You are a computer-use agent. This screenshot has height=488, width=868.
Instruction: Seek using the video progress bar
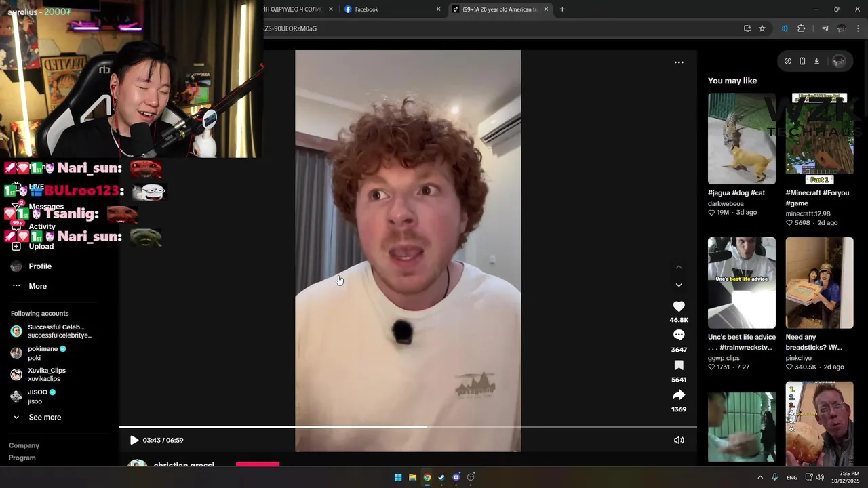coord(408,427)
